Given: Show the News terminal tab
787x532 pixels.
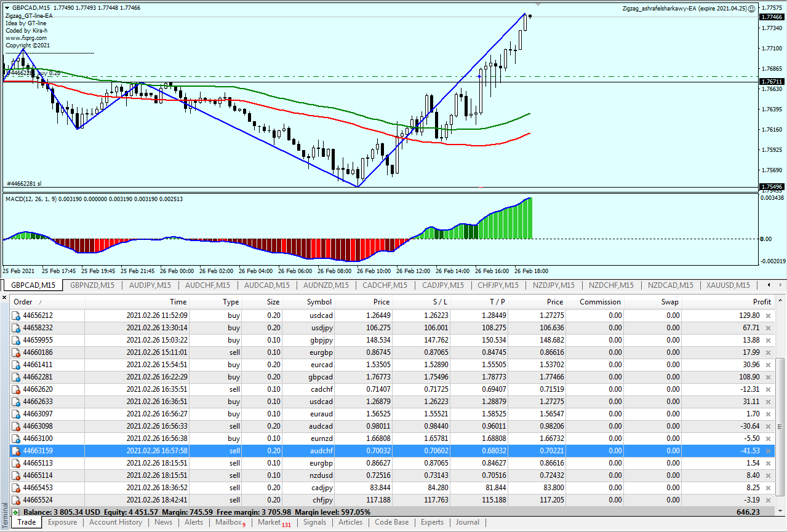Looking at the screenshot, I should tap(163, 522).
